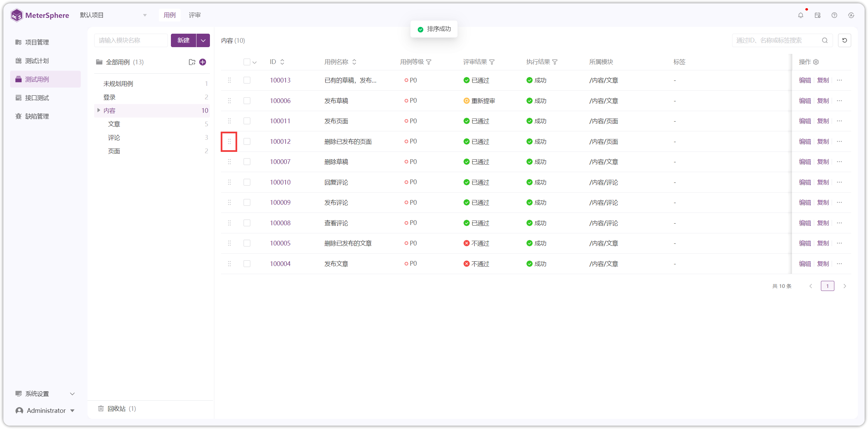Open the 执行结果 filter icon

click(555, 62)
